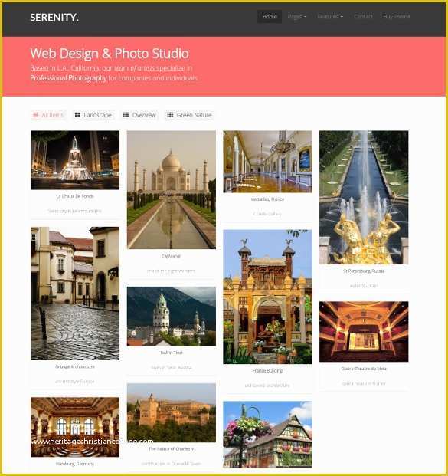Filter gallery by Overview

pyautogui.click(x=139, y=115)
